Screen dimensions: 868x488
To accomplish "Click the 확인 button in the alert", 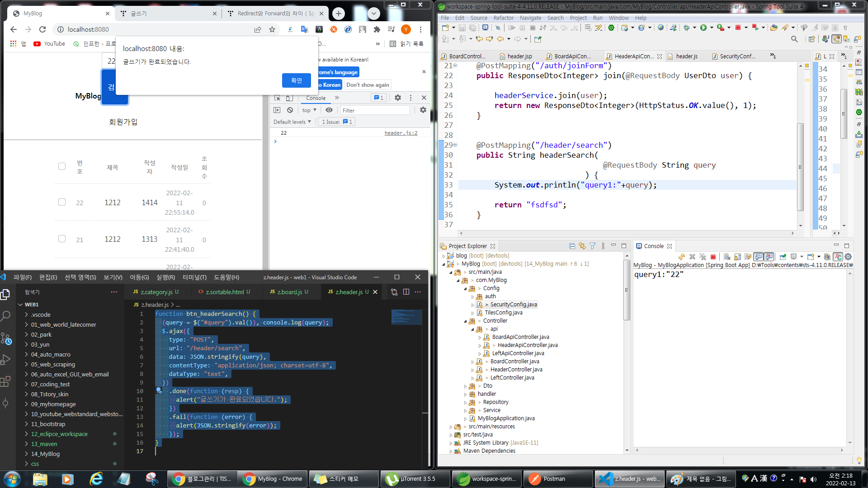I will pos(296,80).
